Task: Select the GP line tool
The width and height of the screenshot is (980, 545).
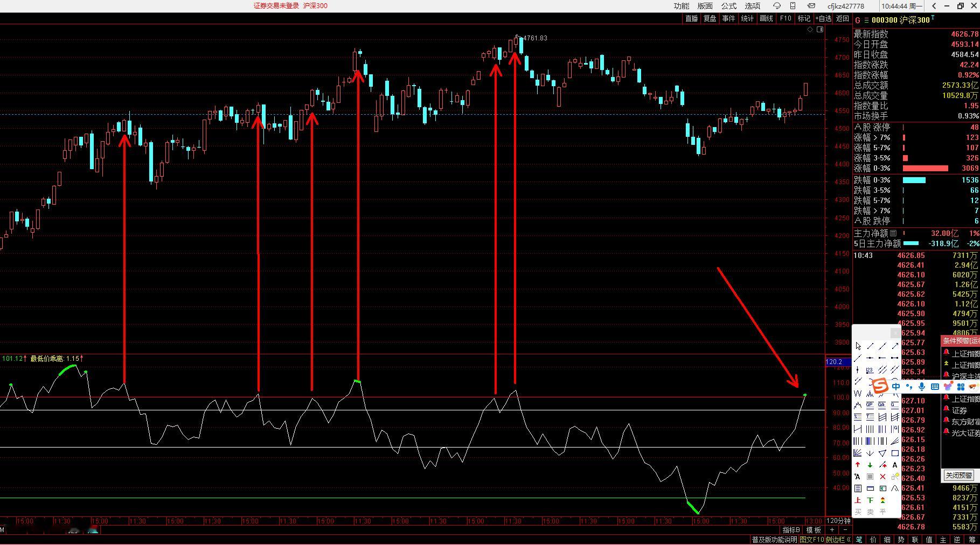Action: point(870,405)
